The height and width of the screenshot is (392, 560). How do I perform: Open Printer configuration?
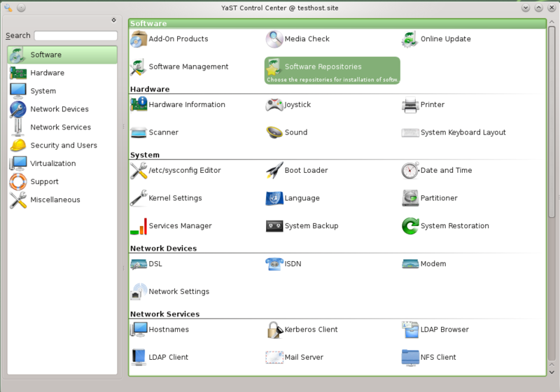423,104
